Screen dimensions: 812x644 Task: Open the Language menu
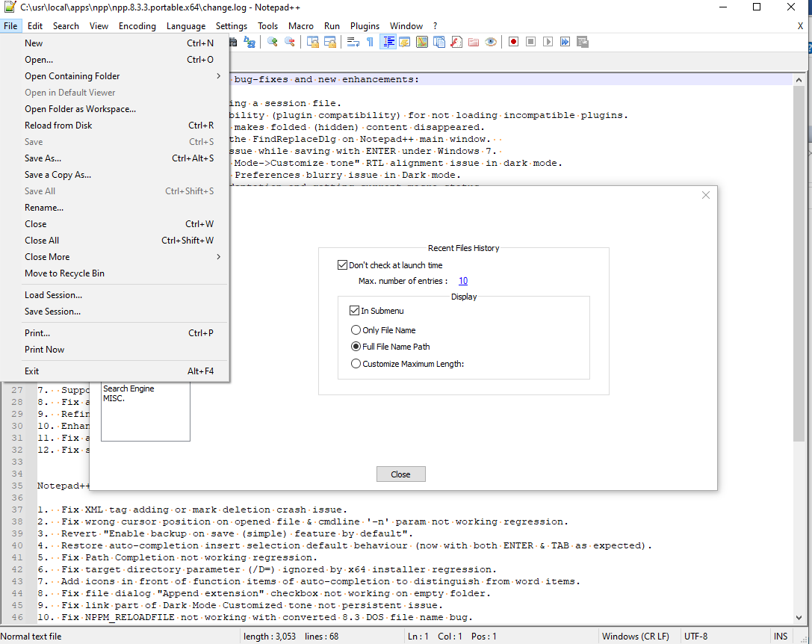pos(186,26)
